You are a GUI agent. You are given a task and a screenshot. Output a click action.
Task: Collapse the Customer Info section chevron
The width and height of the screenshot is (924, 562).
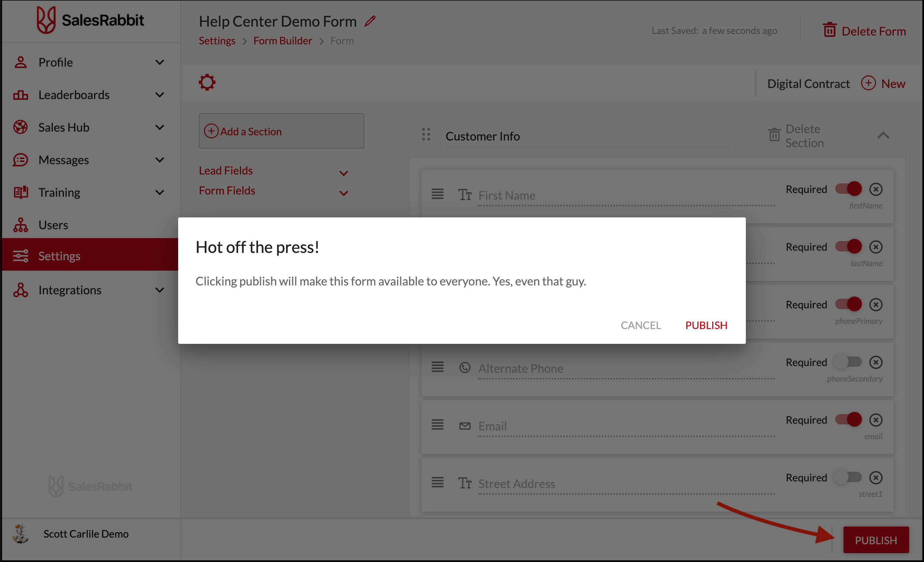[x=883, y=135]
